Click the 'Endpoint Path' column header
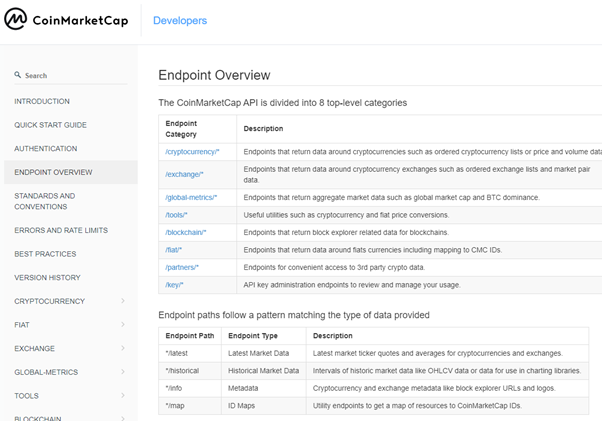This screenshot has width=602, height=421. [x=190, y=336]
